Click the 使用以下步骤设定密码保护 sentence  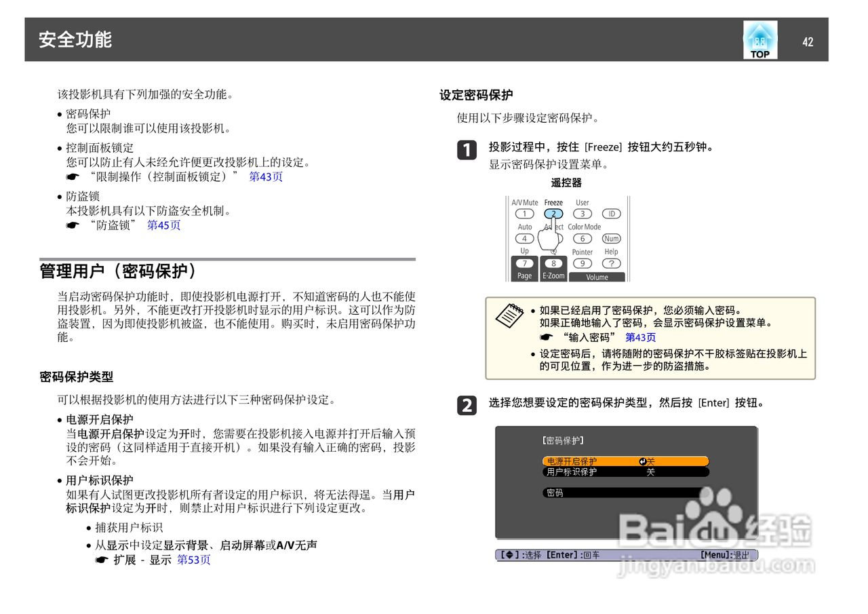tap(528, 118)
